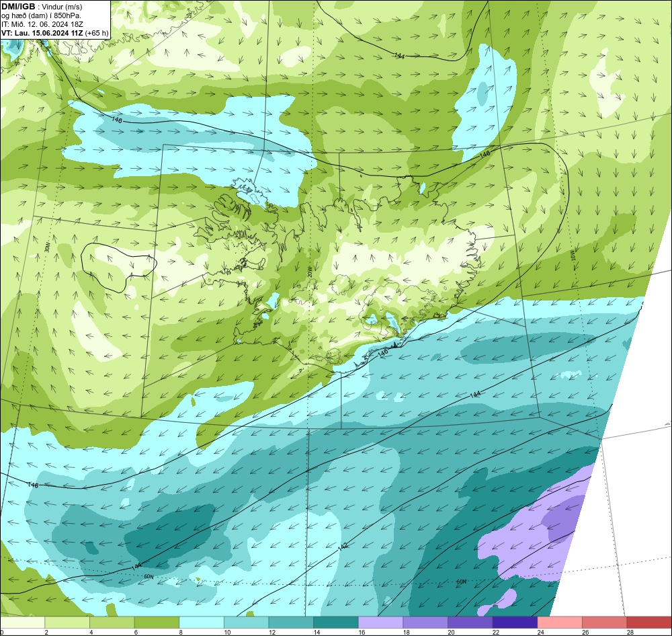Click the '10W' meridian label
Viewport: 672px width, 636px height.
[573, 256]
